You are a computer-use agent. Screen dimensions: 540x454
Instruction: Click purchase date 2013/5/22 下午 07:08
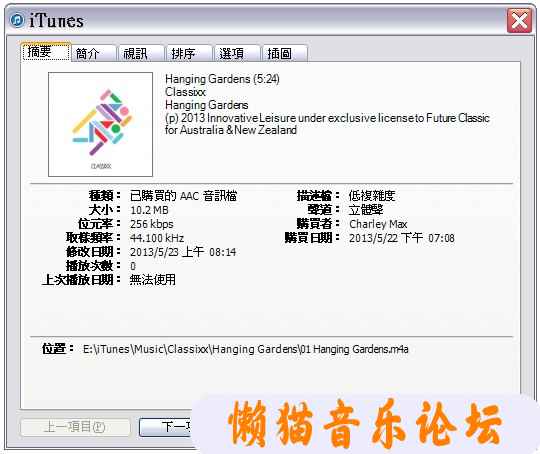402,238
